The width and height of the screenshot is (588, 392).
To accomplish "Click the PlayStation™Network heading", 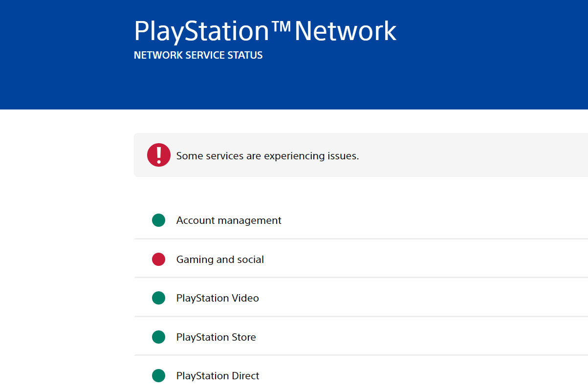I will pyautogui.click(x=265, y=31).
